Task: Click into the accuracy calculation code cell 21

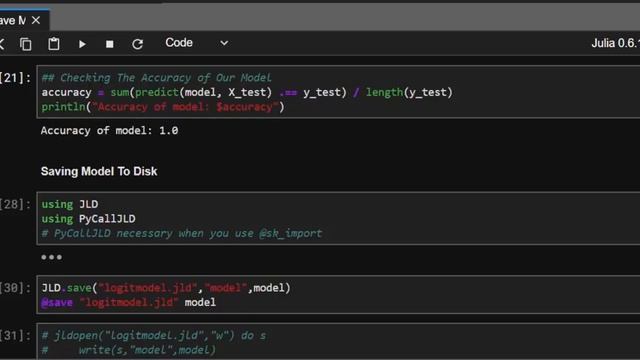Action: [x=338, y=92]
